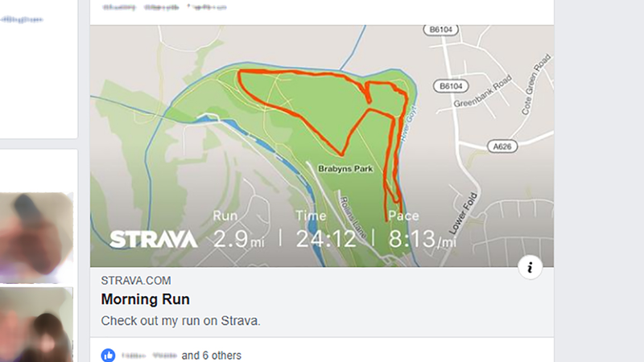
Task: Click the Greenbank Road label on the map
Action: click(x=483, y=91)
